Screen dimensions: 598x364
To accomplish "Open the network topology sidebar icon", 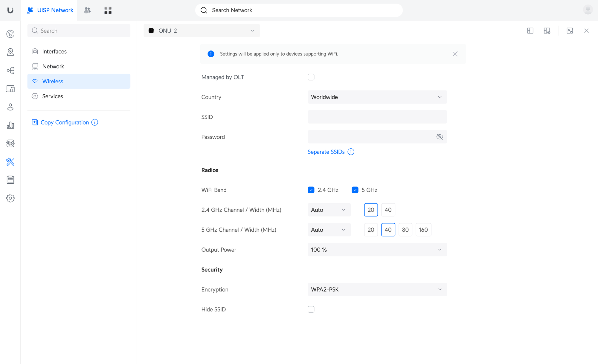I will point(10,70).
